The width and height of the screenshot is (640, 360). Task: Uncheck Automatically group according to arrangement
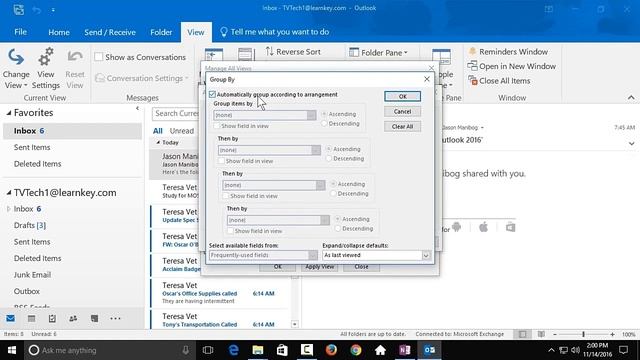pos(212,94)
